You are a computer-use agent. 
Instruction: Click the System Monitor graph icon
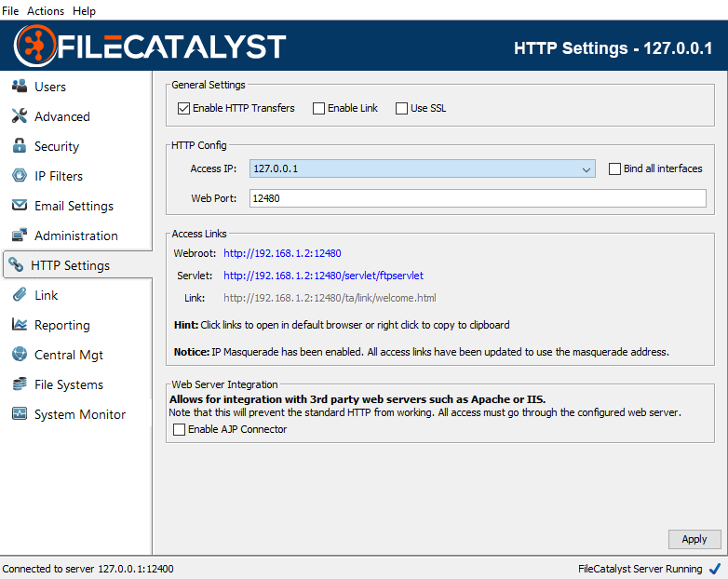click(x=20, y=413)
